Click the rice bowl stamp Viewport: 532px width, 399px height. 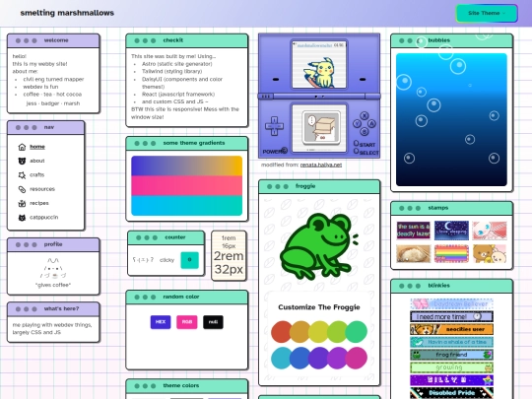[x=413, y=254]
